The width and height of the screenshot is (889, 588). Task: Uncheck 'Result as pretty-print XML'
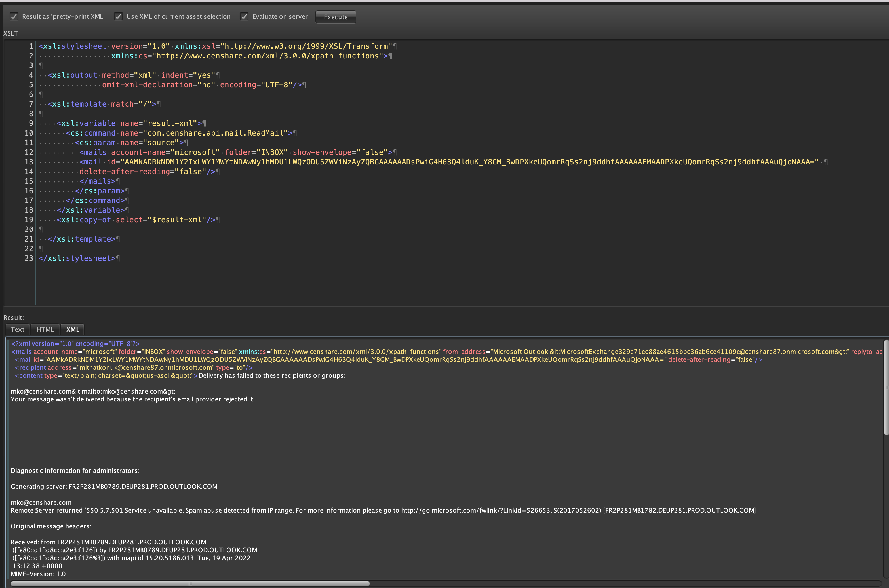click(x=14, y=16)
